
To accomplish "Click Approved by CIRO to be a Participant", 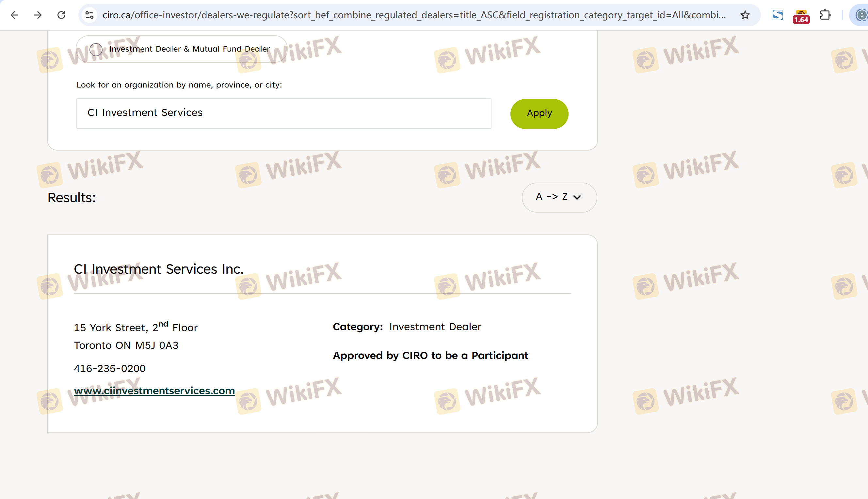I will [x=430, y=355].
